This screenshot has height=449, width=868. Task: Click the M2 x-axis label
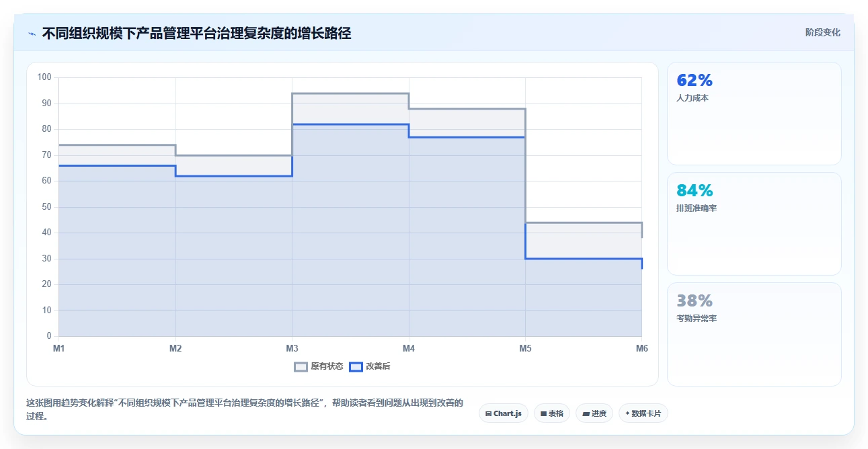[x=175, y=348]
